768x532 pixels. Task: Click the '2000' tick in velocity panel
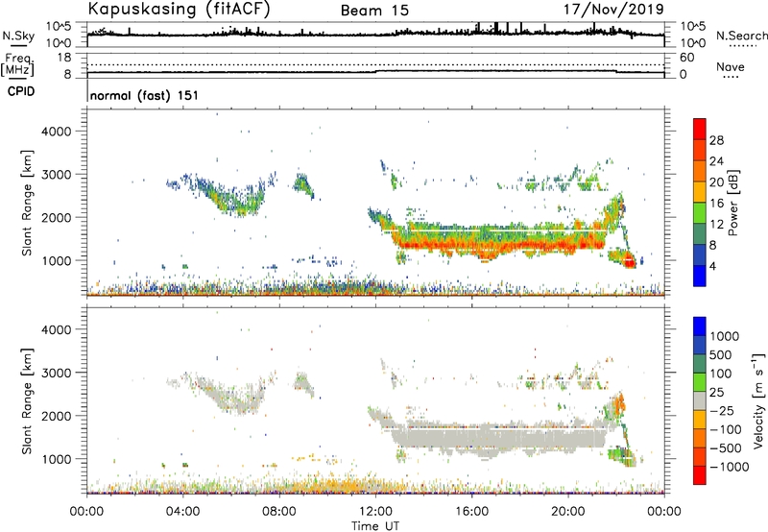[56, 416]
